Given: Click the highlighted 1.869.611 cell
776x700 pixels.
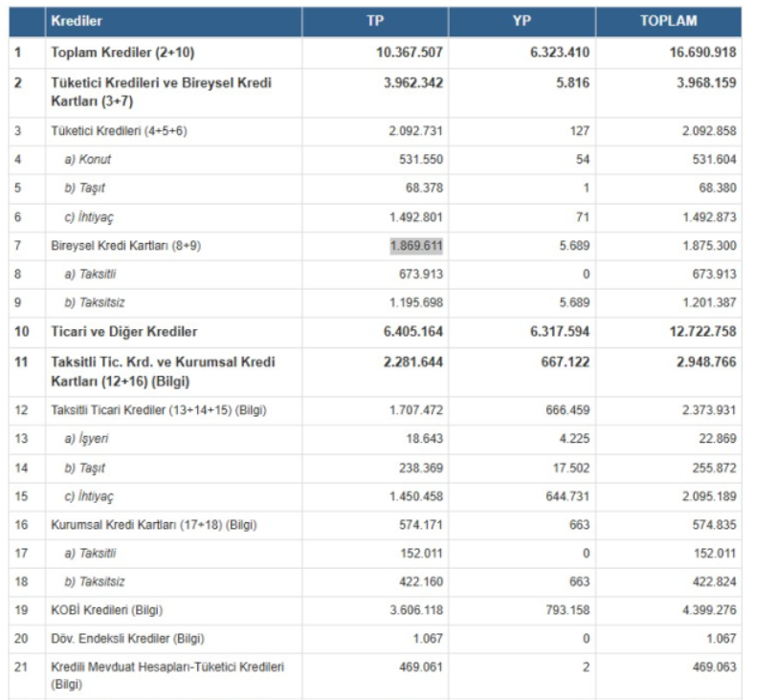Looking at the screenshot, I should coord(416,246).
